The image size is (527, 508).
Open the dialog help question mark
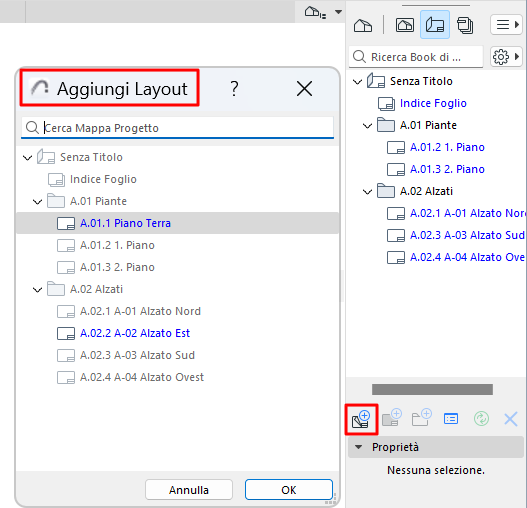(234, 89)
